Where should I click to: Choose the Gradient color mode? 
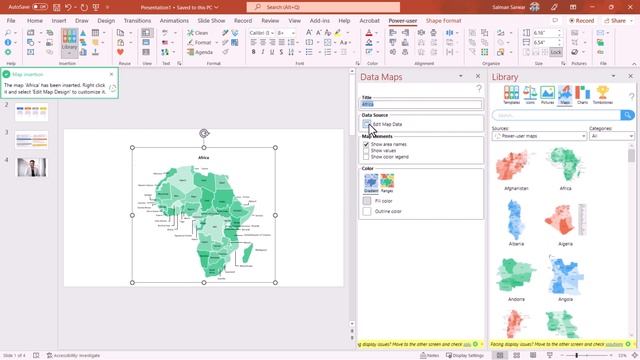371,183
